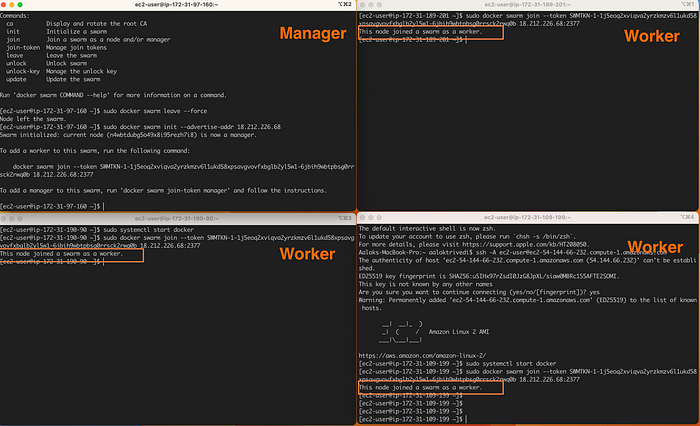Click the 'update Update the swarm' line

(53, 79)
